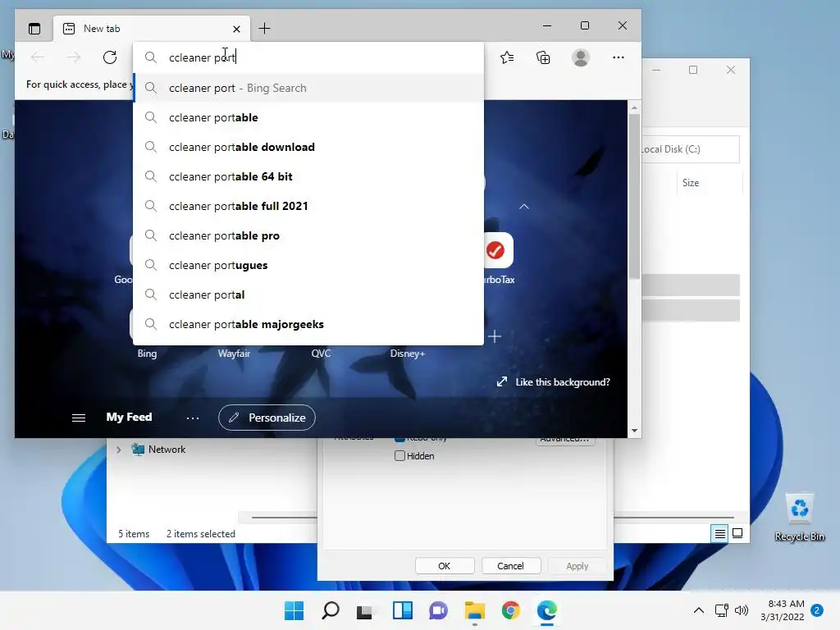The height and width of the screenshot is (630, 840).
Task: Open network status tray icon
Action: pos(722,610)
